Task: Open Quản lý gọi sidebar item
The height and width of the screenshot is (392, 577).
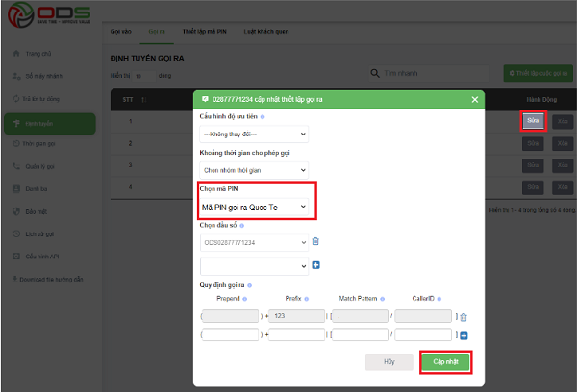Action: pyautogui.click(x=39, y=166)
